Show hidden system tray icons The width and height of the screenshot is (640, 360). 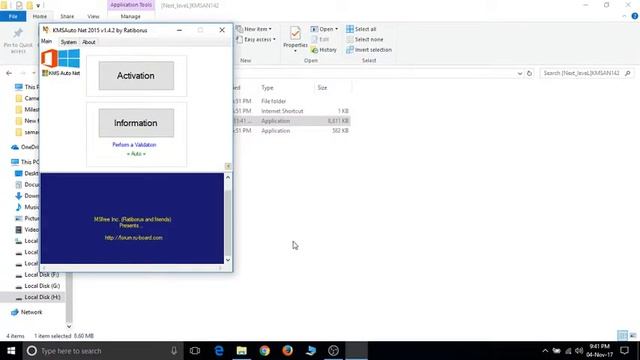coord(545,351)
